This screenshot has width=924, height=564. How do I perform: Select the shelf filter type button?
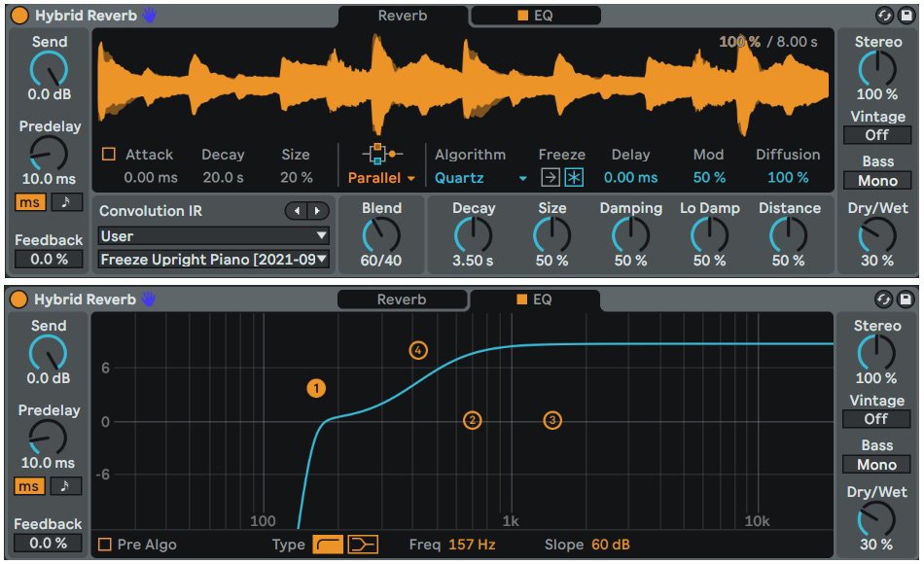(363, 544)
